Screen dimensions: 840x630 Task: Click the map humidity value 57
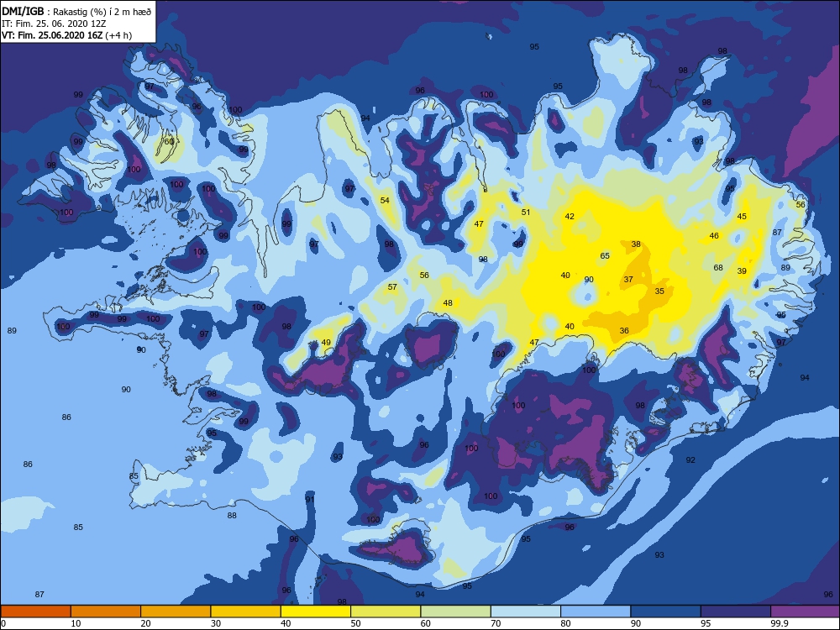pos(392,286)
